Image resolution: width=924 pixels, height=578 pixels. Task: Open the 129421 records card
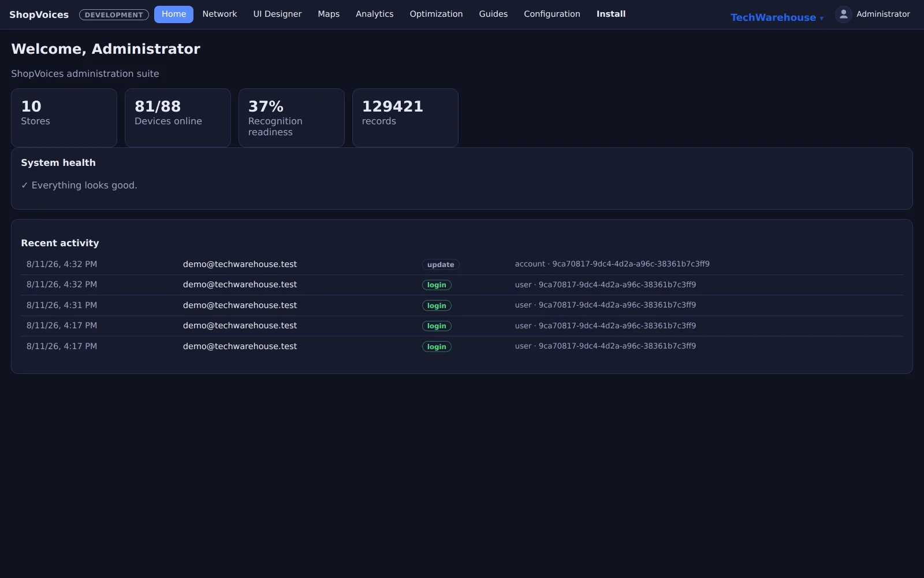(405, 118)
